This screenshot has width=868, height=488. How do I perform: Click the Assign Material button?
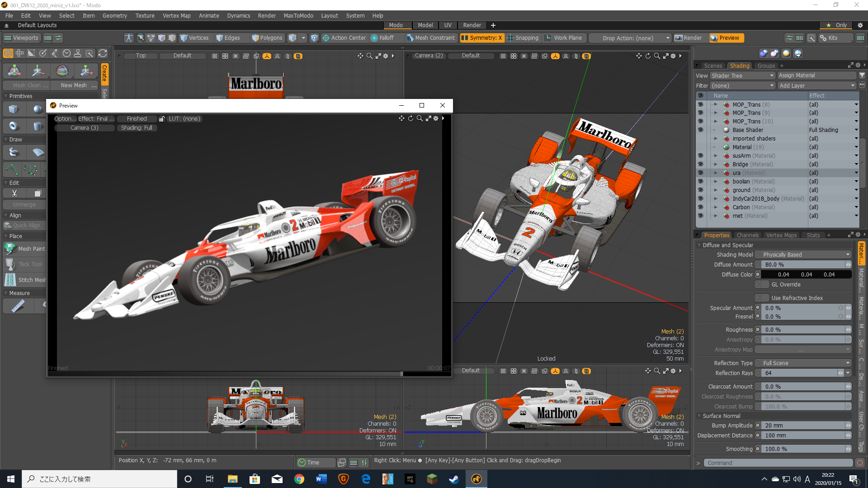[817, 75]
